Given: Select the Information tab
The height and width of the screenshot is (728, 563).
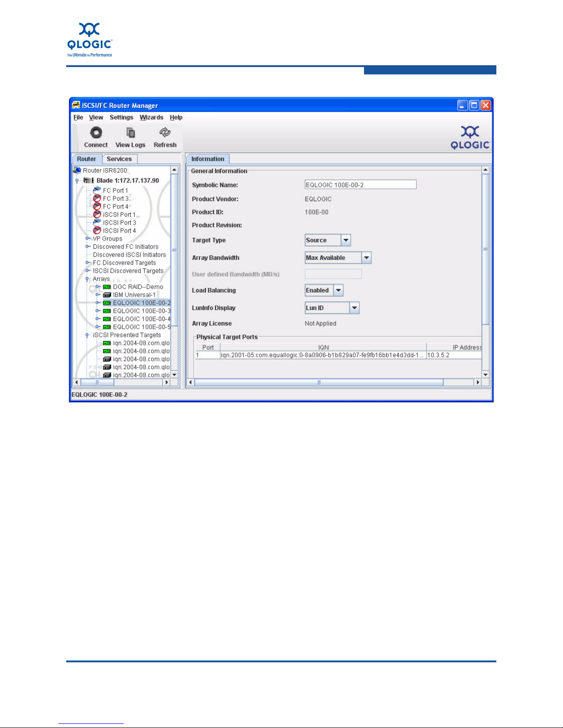Looking at the screenshot, I should (x=208, y=159).
